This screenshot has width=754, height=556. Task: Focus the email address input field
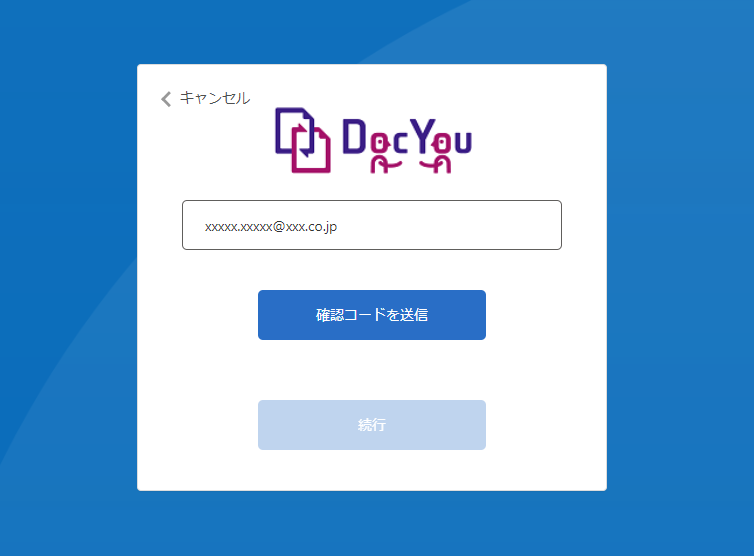[372, 225]
